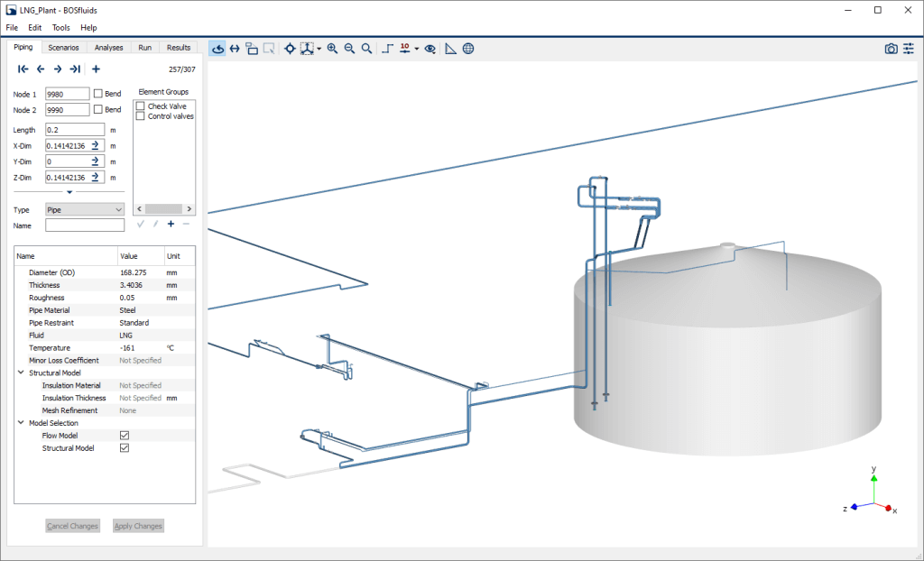This screenshot has width=924, height=561.
Task: Click the Element Groups horizontal scrollbar
Action: [163, 208]
